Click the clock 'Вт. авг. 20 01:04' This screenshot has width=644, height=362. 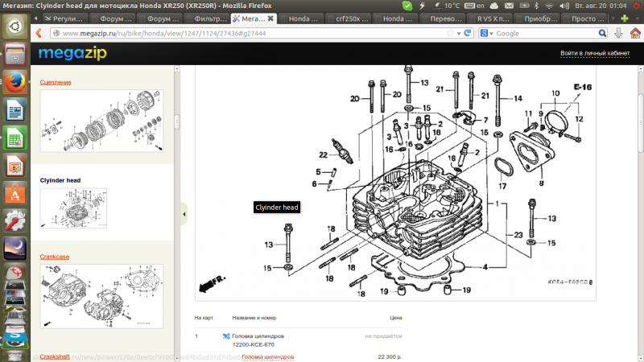tap(601, 6)
